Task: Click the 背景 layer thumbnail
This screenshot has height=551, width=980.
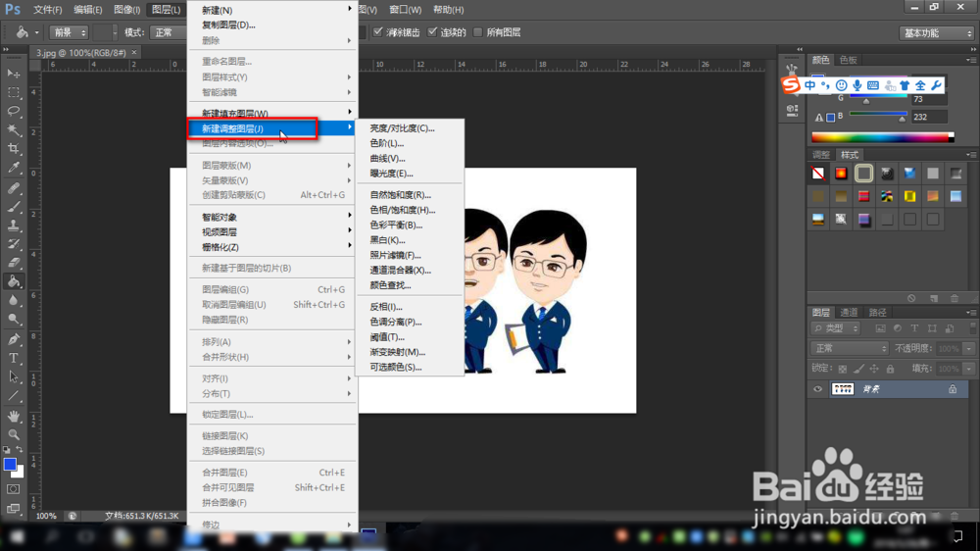Action: pyautogui.click(x=843, y=389)
